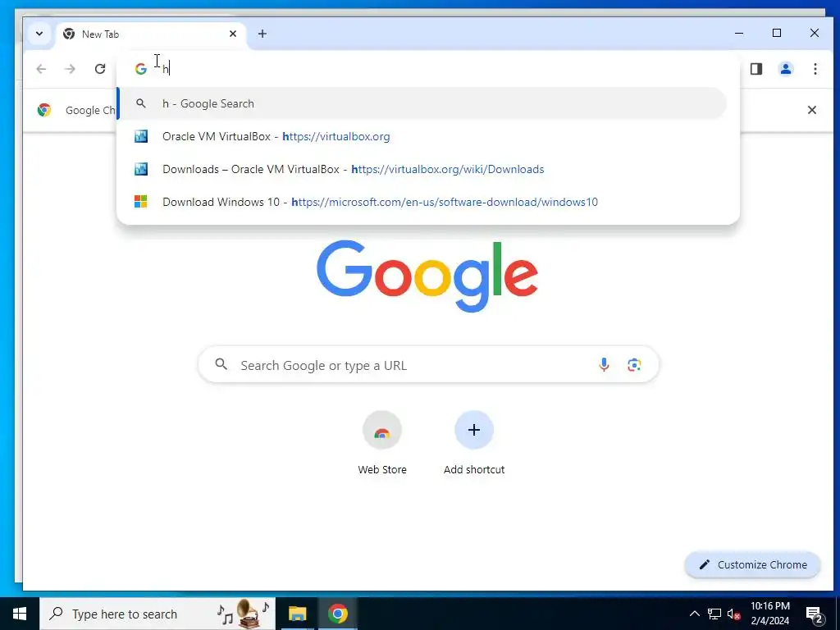Open the tab search chevron
The height and width of the screenshot is (630, 840).
[x=39, y=34]
